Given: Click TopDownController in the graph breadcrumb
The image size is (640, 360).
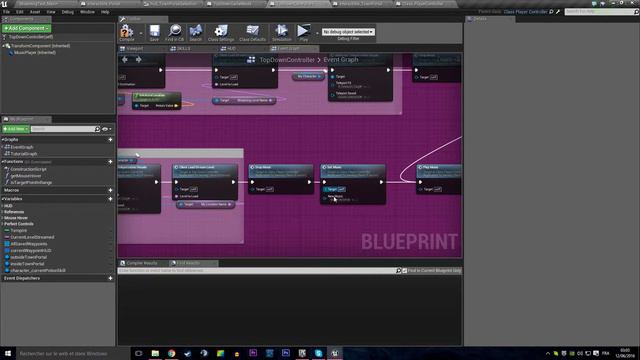Looking at the screenshot, I should [287, 60].
